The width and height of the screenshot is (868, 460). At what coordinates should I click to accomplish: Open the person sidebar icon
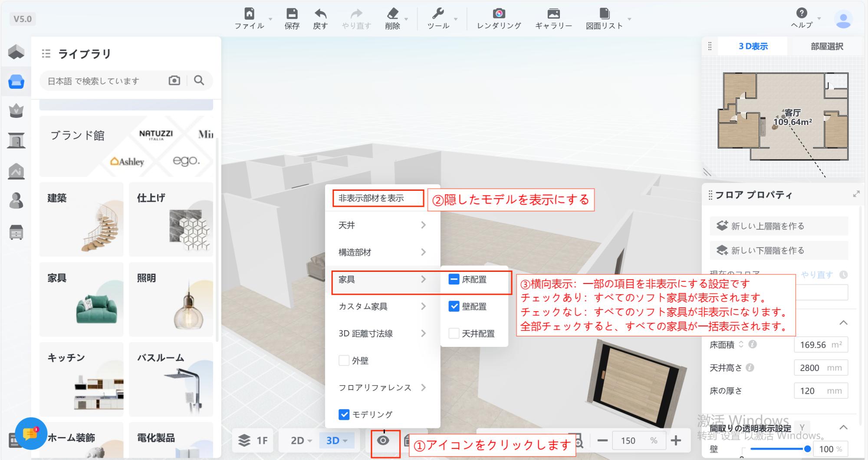16,201
